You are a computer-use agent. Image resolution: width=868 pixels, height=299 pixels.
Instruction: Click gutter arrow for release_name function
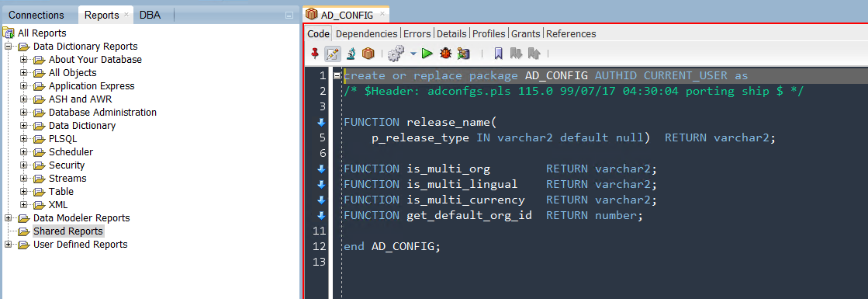point(321,122)
